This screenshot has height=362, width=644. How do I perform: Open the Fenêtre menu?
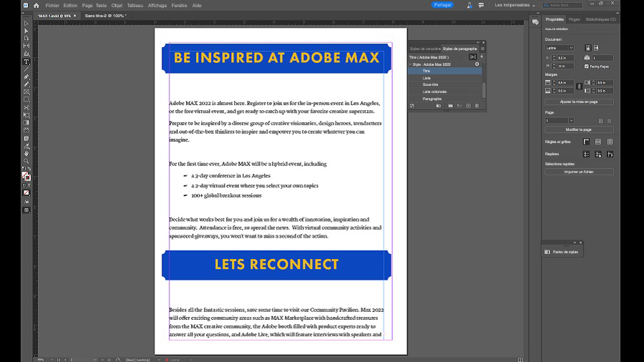click(x=179, y=5)
